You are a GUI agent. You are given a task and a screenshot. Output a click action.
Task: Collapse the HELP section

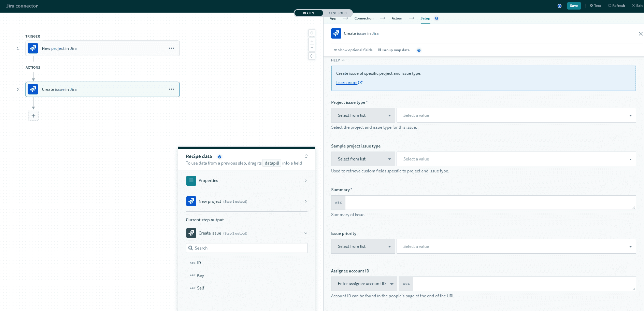338,60
